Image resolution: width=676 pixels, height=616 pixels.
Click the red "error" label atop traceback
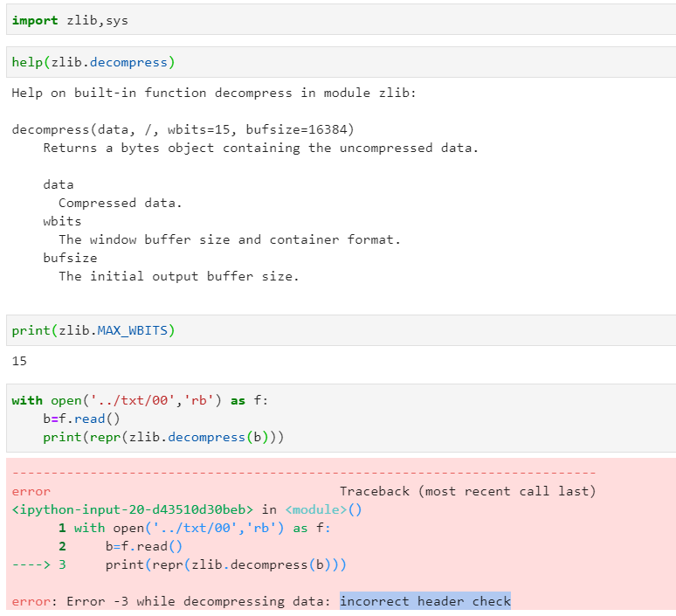(31, 491)
